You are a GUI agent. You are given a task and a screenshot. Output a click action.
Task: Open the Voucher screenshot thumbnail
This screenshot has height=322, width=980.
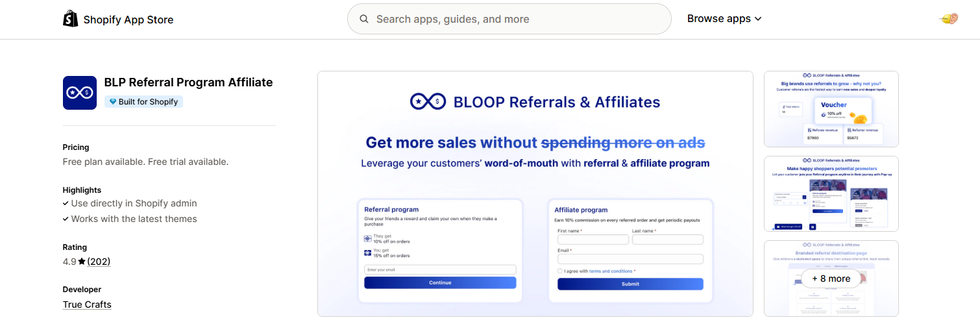coord(831,109)
